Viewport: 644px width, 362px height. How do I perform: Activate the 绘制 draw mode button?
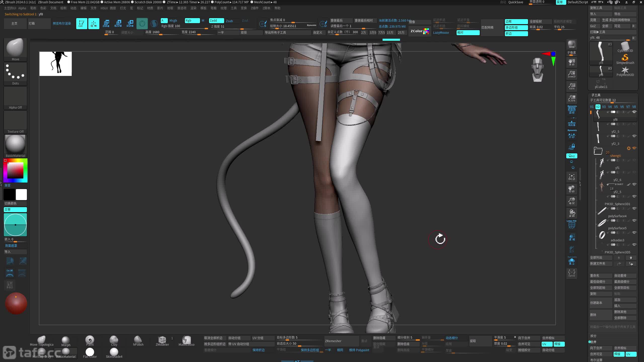point(94,24)
